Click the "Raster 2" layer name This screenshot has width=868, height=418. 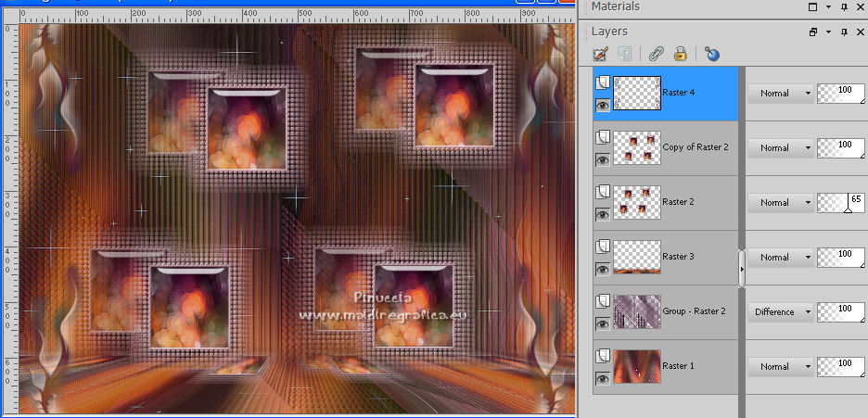[678, 202]
